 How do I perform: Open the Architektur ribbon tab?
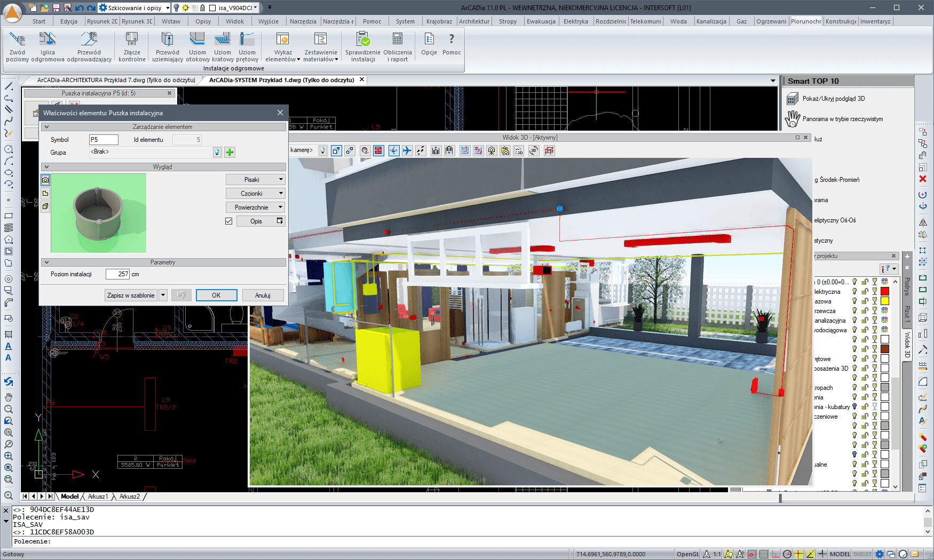click(x=474, y=21)
